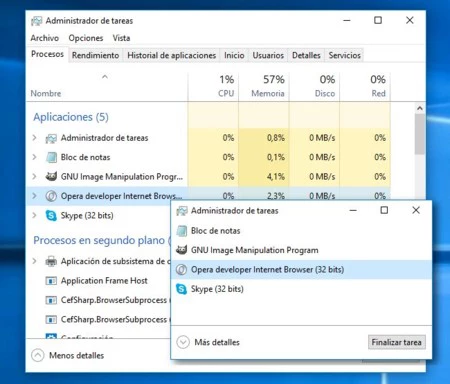The width and height of the screenshot is (450, 384).
Task: Click the Menos detalles label
Action: (x=76, y=356)
